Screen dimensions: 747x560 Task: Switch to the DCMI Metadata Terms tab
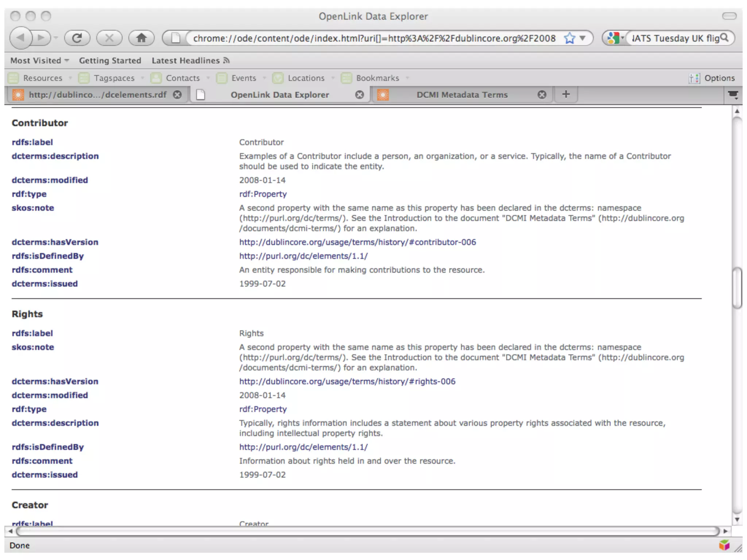tap(462, 95)
